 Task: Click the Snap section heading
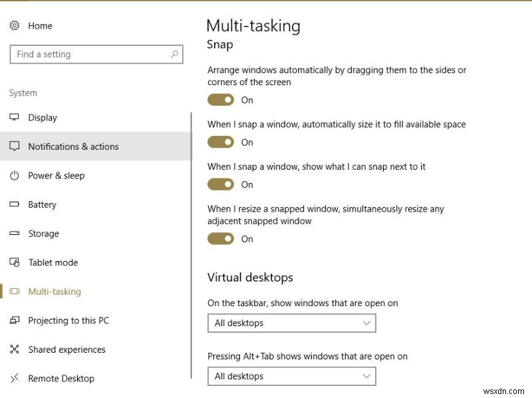tap(220, 45)
